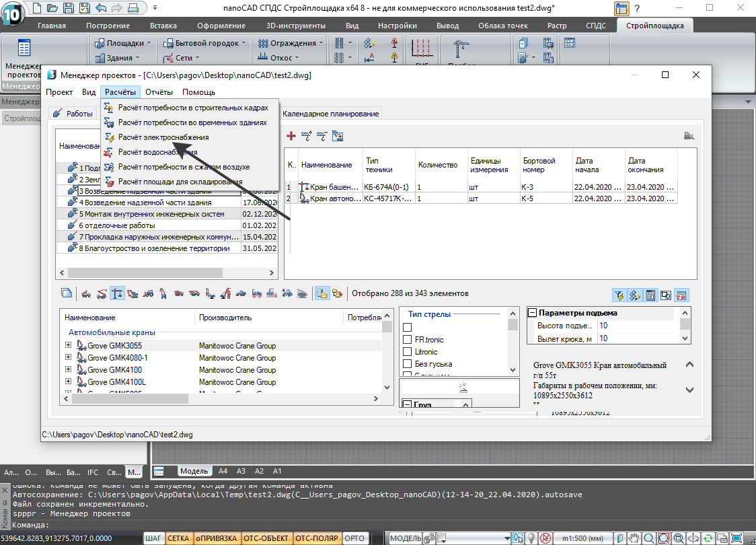Click the filter lightning icon above parameters
The width and height of the screenshot is (756, 545).
(x=619, y=295)
